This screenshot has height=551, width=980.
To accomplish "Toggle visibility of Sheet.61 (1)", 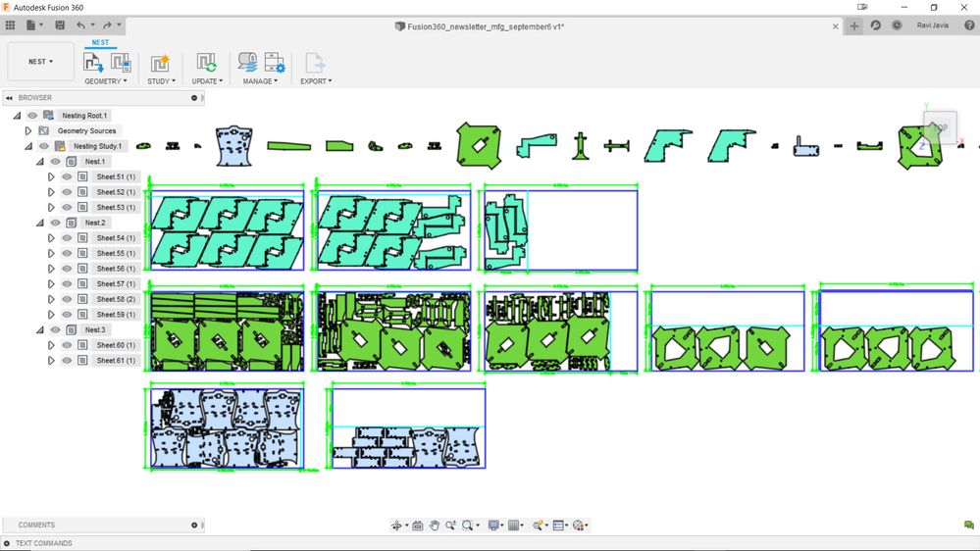I will click(67, 361).
